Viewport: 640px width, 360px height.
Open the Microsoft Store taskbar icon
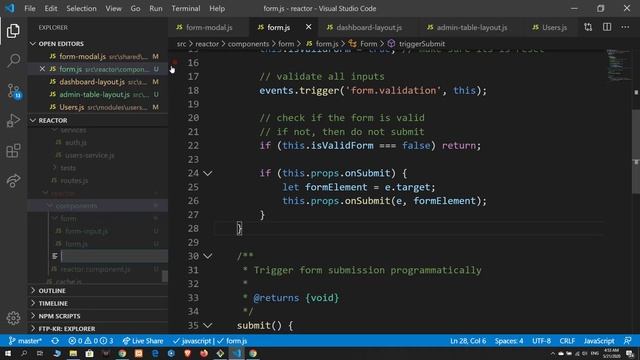pos(89,353)
